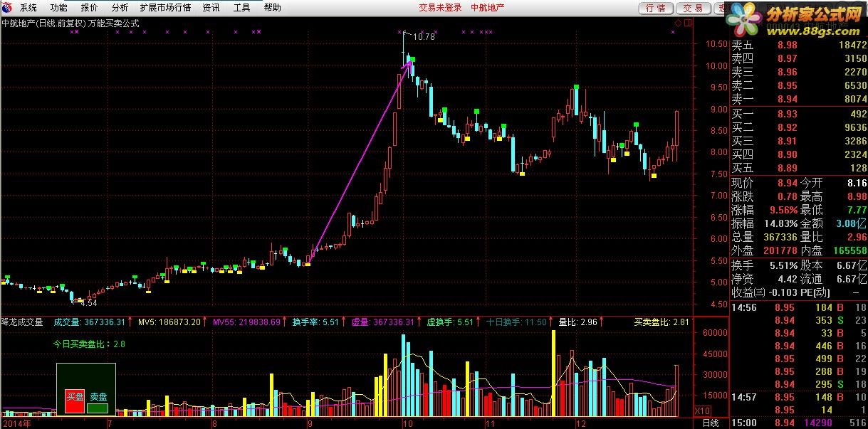Click the MV55: 219838.69 indicator value

tap(247, 322)
